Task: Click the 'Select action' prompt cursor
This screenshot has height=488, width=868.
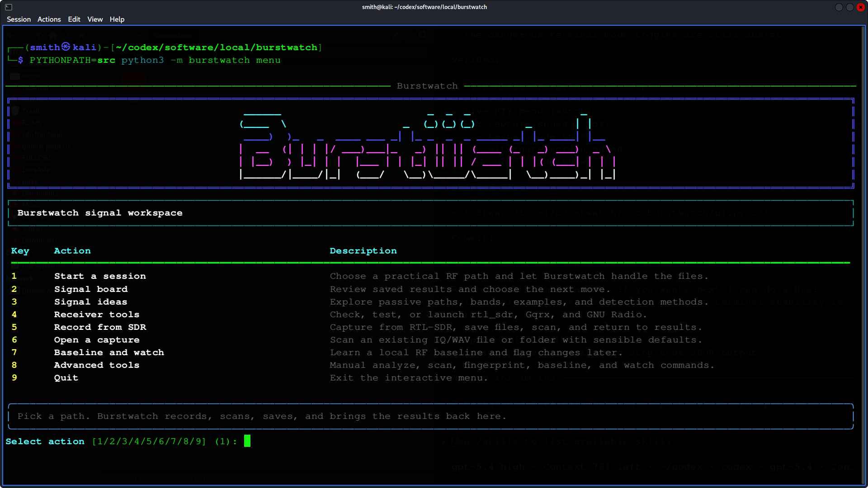Action: click(x=247, y=441)
